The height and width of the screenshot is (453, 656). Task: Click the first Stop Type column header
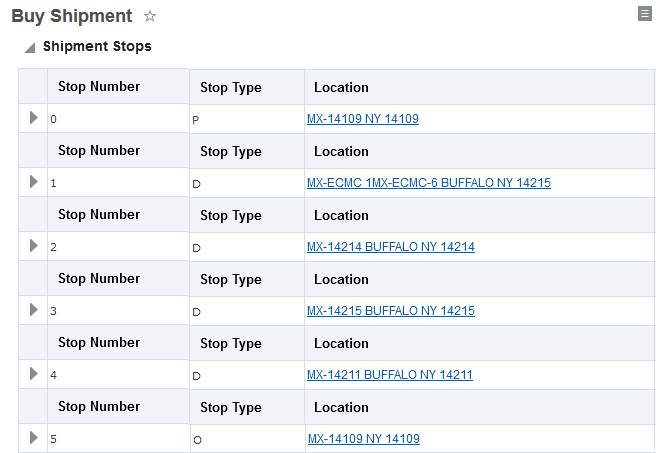pyautogui.click(x=231, y=87)
